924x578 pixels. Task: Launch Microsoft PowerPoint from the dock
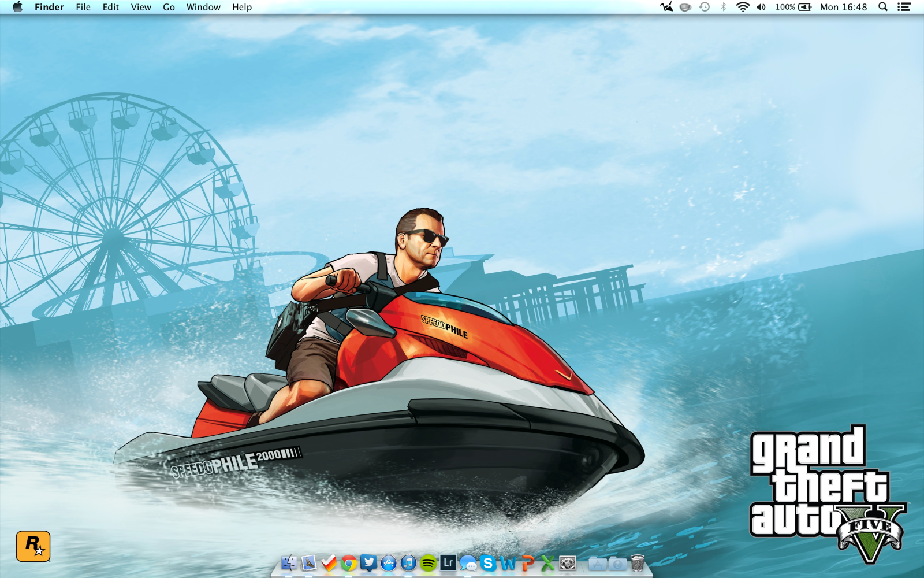[528, 562]
